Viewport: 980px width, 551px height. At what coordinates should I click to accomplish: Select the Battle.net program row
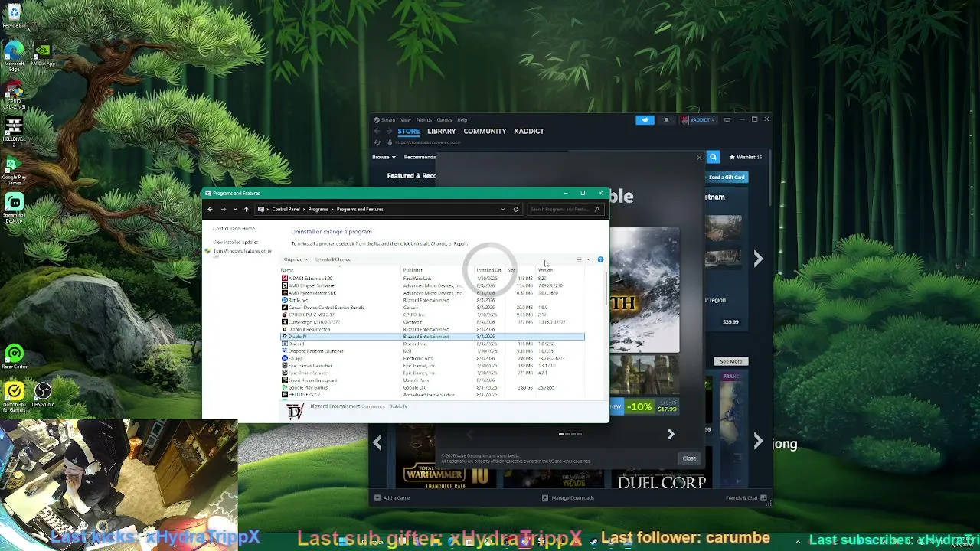(433, 301)
